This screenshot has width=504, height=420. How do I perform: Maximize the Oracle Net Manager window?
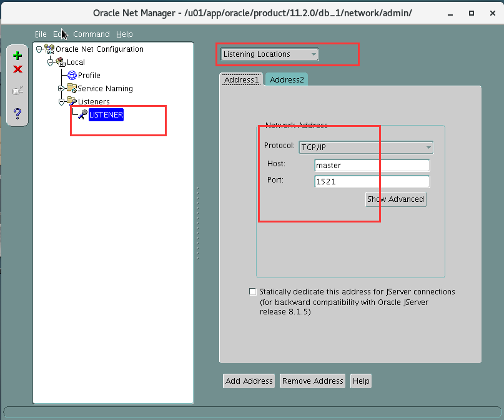click(472, 13)
